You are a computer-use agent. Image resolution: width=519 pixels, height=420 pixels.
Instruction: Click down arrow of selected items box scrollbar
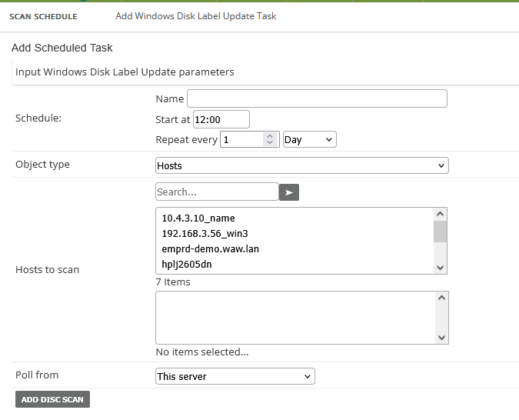coord(441,337)
